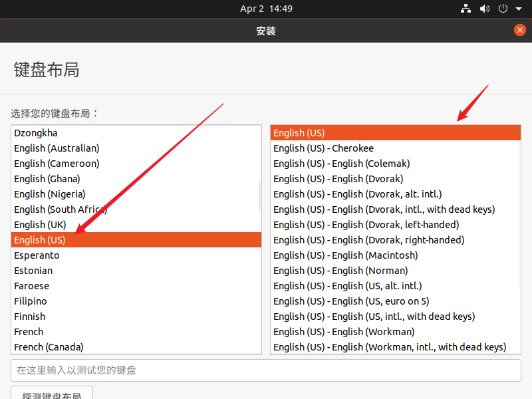Select Estonian layout

click(x=136, y=271)
